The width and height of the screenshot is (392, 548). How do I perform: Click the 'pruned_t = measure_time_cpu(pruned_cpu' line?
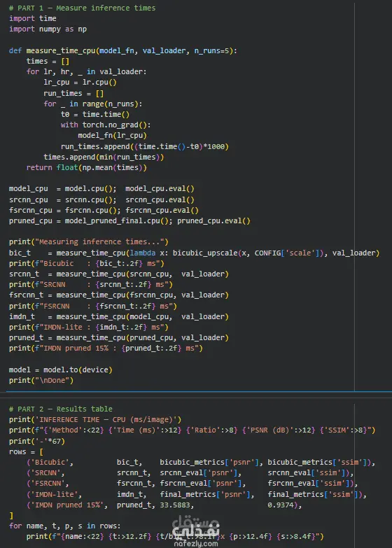coord(118,337)
